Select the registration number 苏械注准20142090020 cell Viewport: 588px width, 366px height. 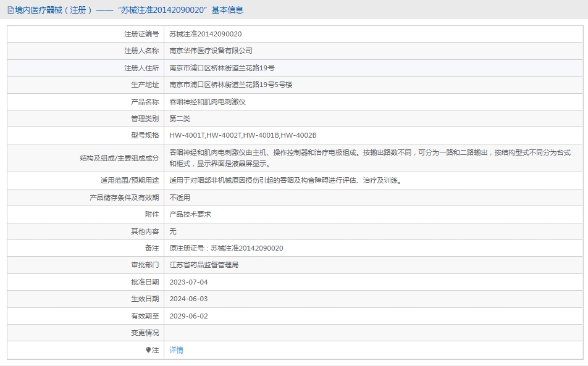(x=206, y=34)
